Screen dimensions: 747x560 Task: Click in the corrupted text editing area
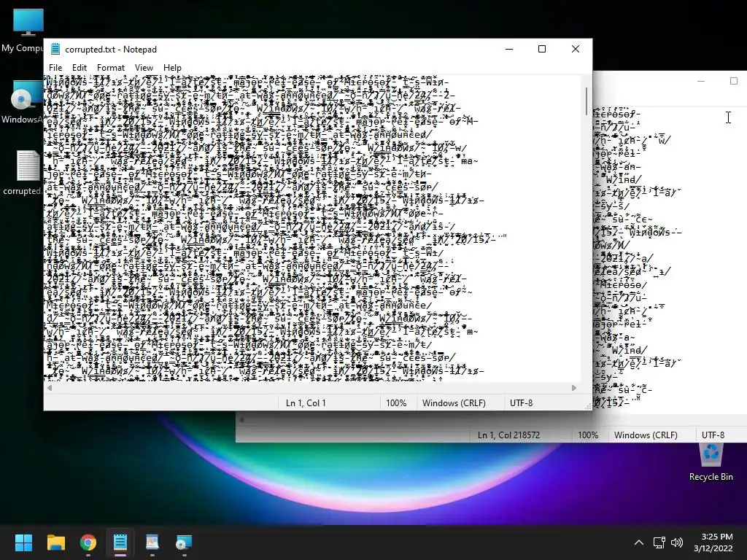tap(312, 228)
